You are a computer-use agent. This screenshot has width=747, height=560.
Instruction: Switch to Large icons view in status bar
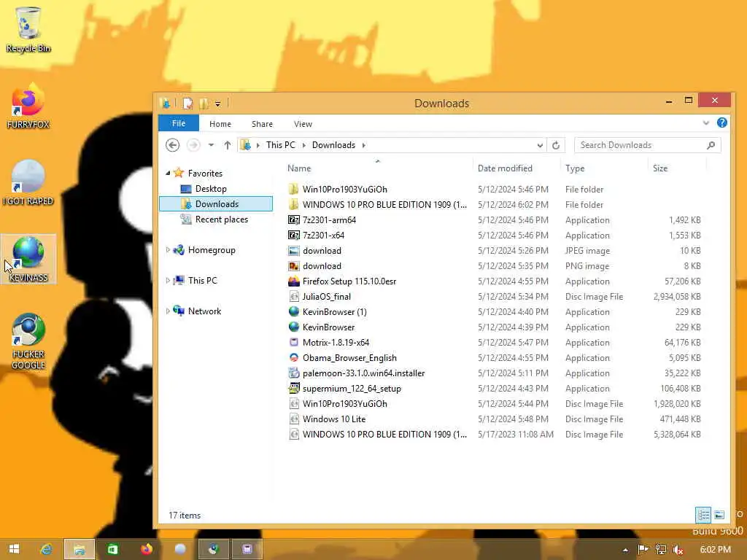click(719, 515)
